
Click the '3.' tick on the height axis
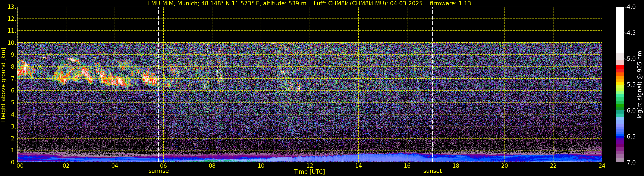point(13,127)
